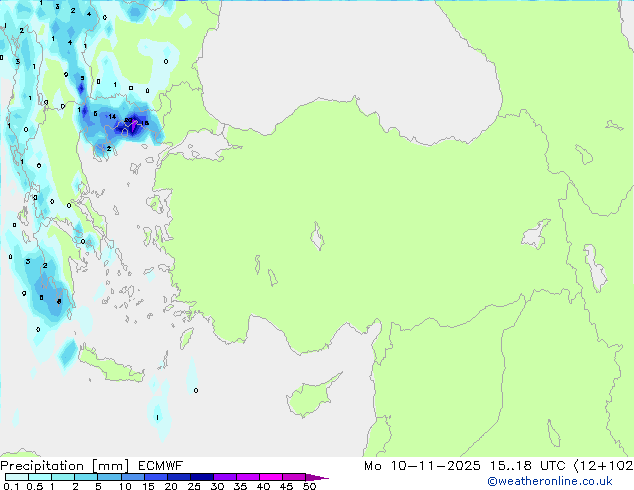Pick the 15–20 mm legend swatch
Viewport: 634px width, 490px height.
(x=156, y=477)
